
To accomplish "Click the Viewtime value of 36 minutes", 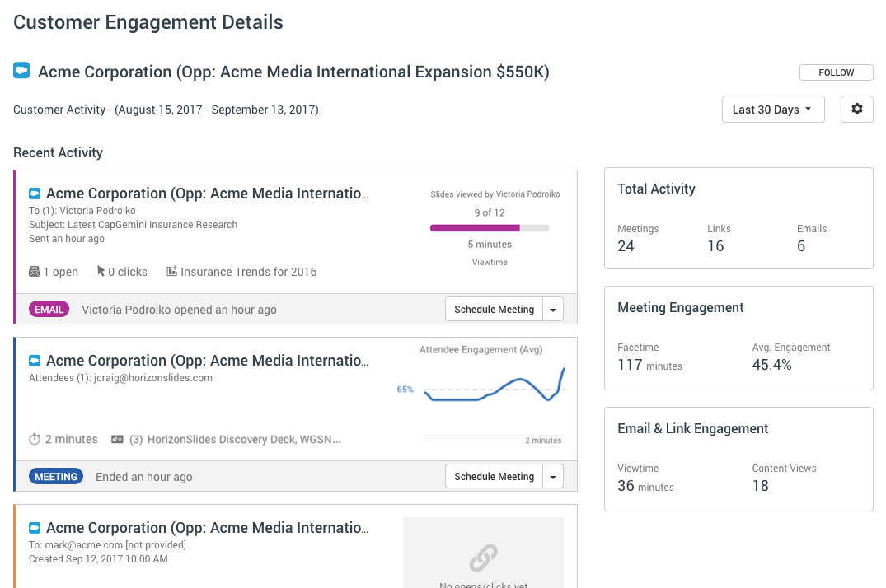I will (646, 486).
